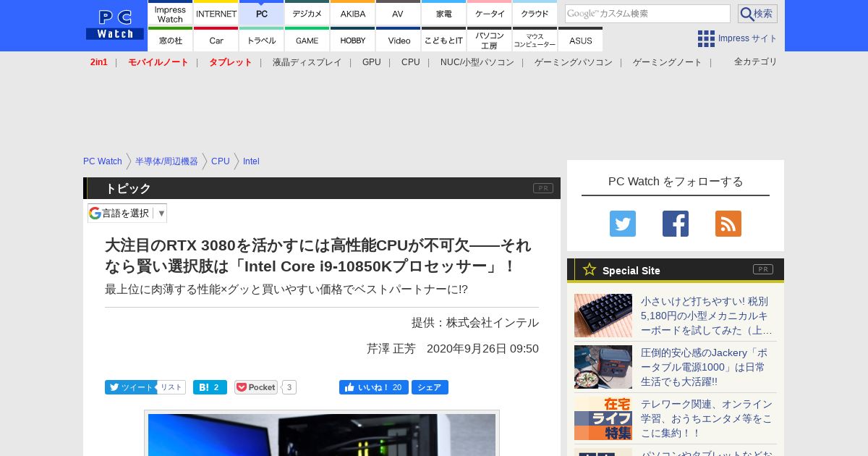The height and width of the screenshot is (456, 868).
Task: Open the 在宅ライフ特集 thumbnail
Action: (x=603, y=418)
